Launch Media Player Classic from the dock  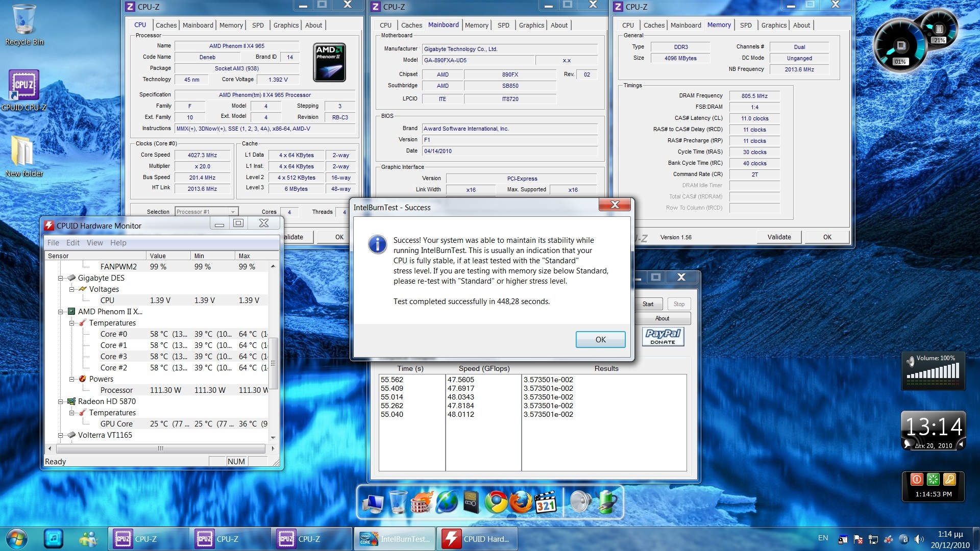coord(545,502)
